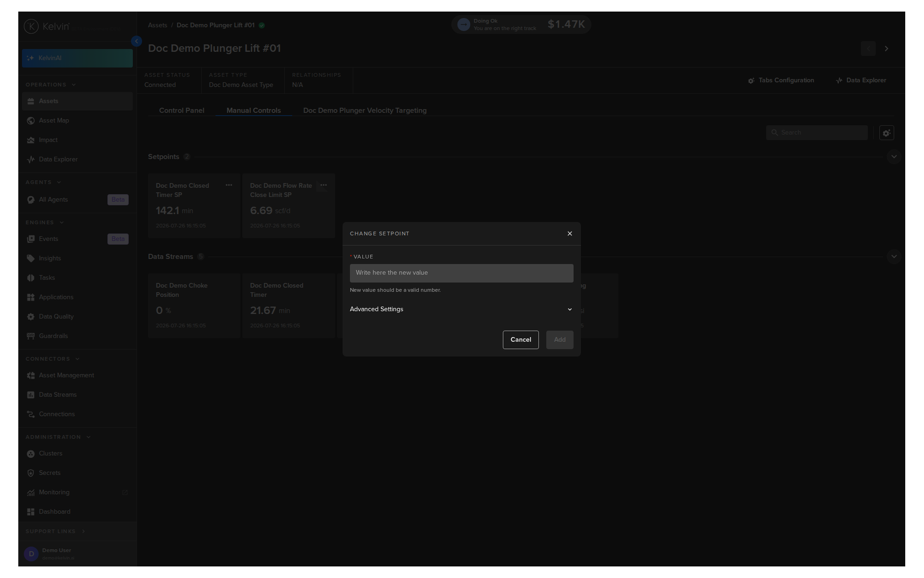Click the 142.1 min setpoint value

174,211
